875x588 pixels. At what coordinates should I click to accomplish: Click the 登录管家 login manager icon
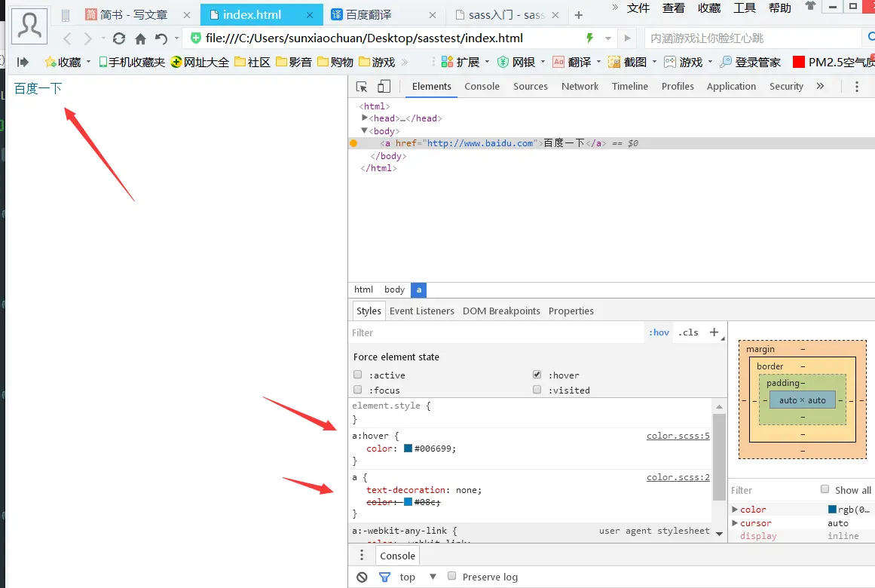751,62
